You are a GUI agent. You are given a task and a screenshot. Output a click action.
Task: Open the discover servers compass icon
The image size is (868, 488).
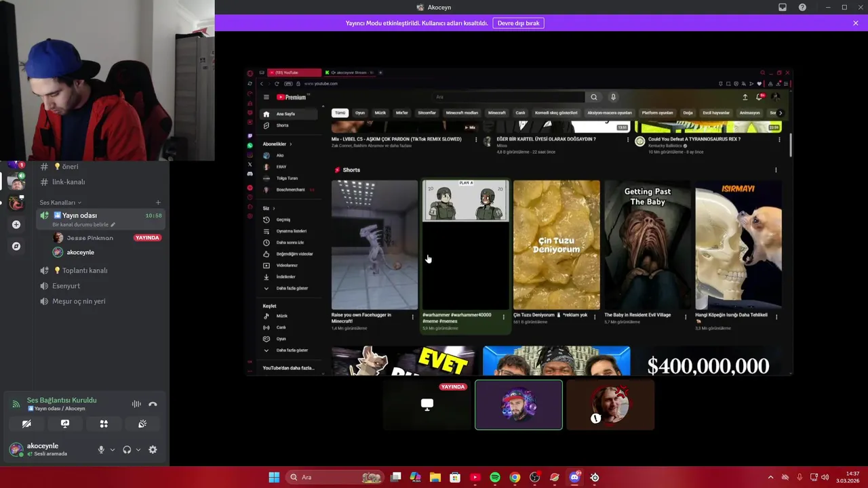click(16, 246)
